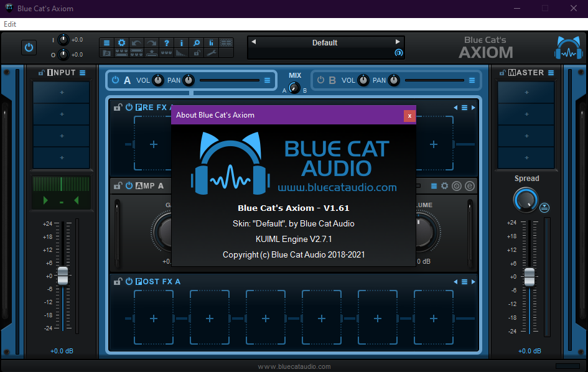
Task: Open the MASTER section menu
Action: (551, 73)
